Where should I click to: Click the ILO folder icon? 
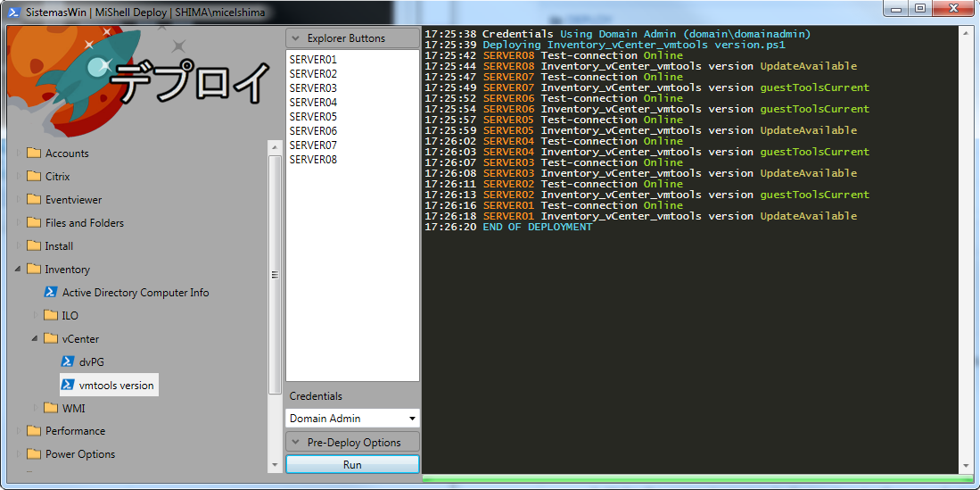click(x=51, y=315)
